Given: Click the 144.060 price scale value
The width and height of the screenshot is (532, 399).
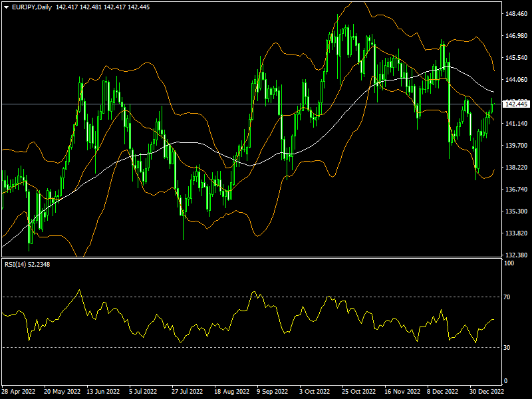Looking at the screenshot, I should click(x=517, y=80).
